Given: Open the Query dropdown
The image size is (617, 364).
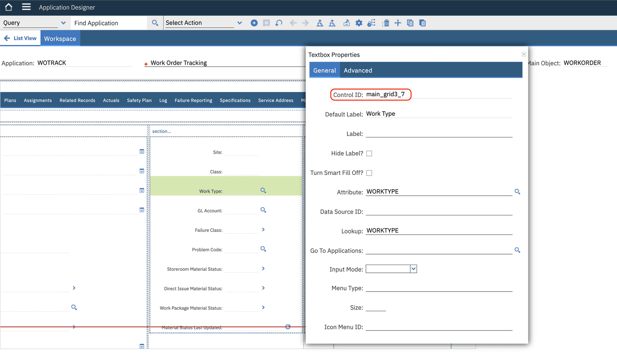Looking at the screenshot, I should click(x=64, y=23).
